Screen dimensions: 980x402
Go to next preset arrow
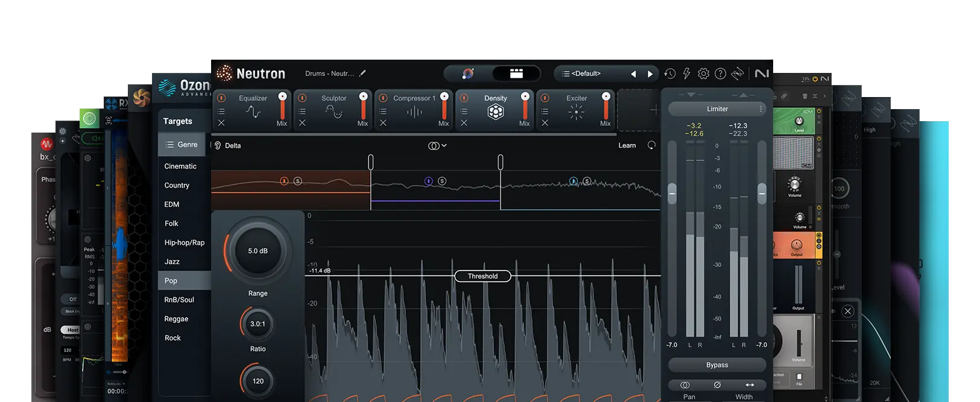point(650,74)
